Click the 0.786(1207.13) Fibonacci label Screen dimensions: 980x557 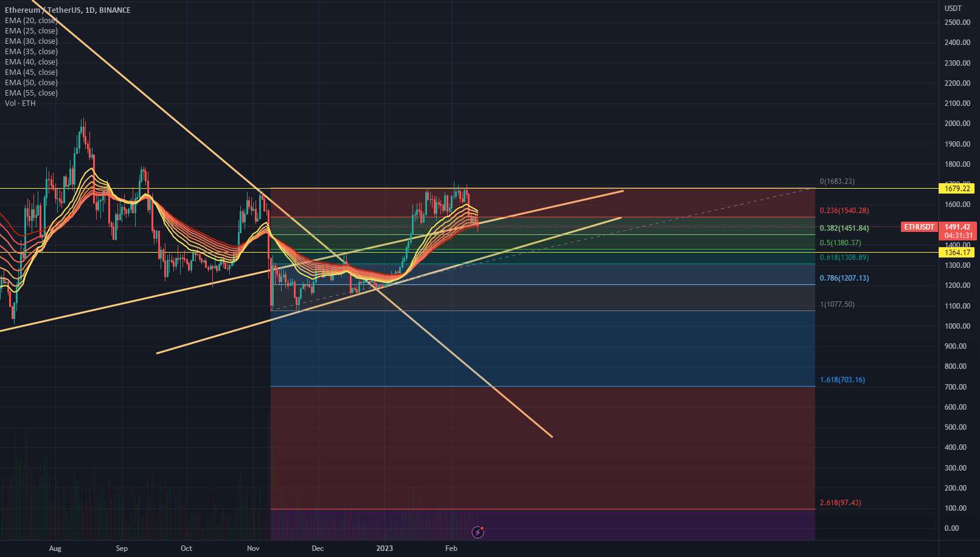pos(844,278)
